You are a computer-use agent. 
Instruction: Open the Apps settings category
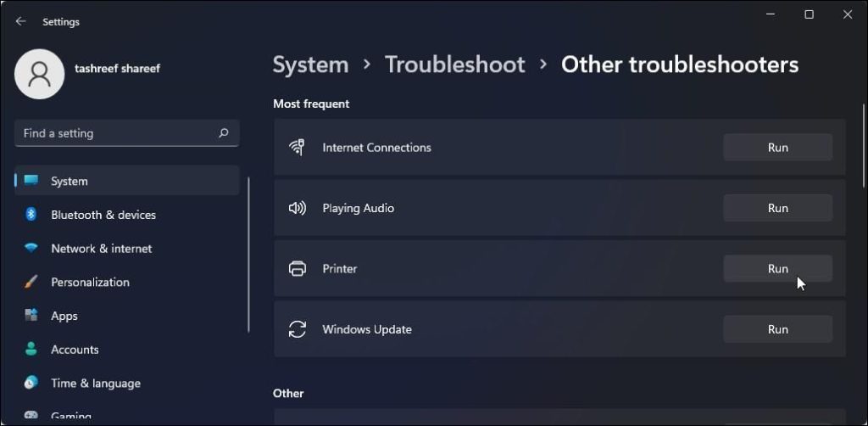pyautogui.click(x=127, y=316)
